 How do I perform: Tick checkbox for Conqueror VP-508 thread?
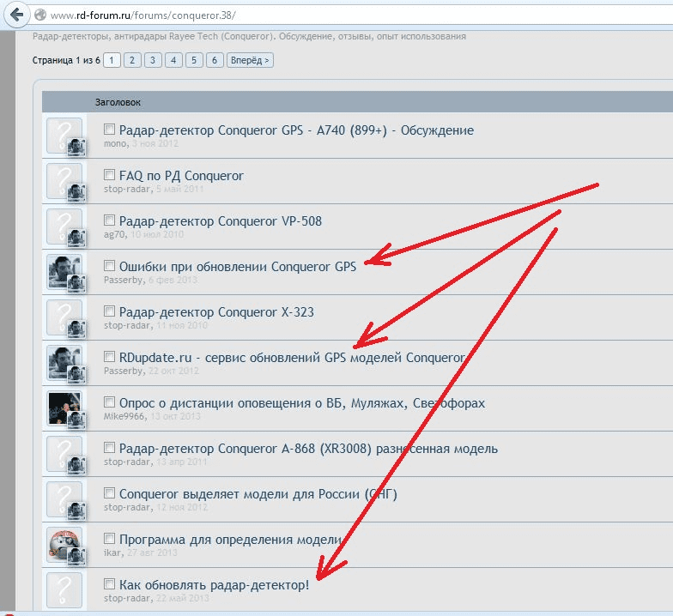[x=110, y=220]
